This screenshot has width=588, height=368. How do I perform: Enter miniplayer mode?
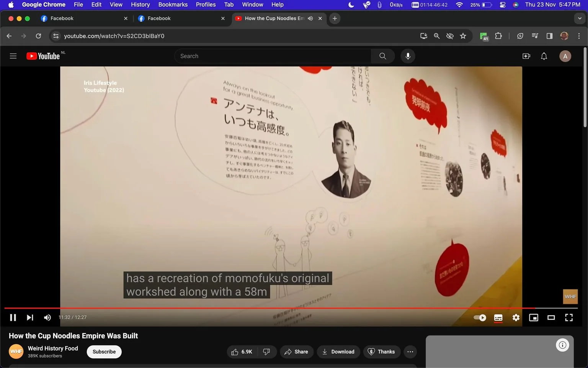[533, 317]
